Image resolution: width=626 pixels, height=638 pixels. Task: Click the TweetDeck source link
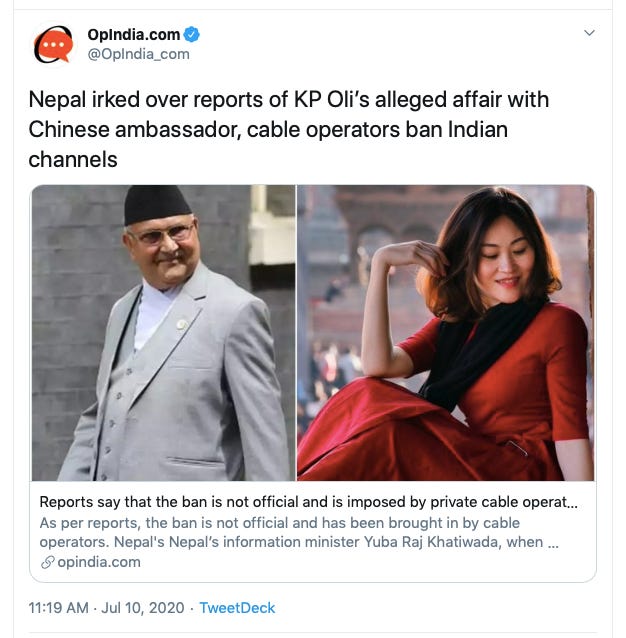[x=237, y=608]
